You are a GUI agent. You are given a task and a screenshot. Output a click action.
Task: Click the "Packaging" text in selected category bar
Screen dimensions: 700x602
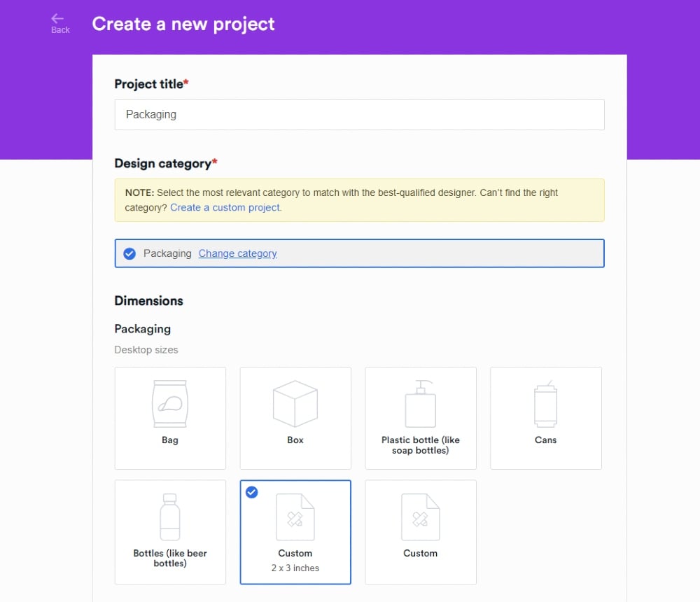167,253
